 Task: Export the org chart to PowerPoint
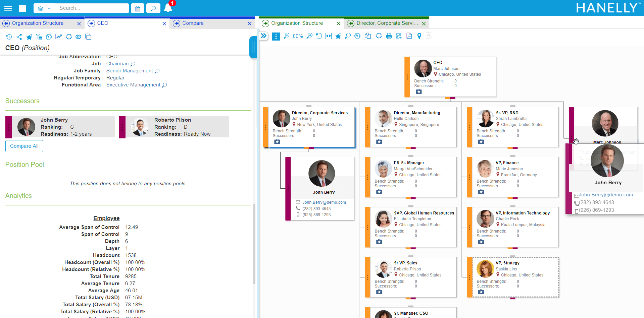tap(399, 36)
